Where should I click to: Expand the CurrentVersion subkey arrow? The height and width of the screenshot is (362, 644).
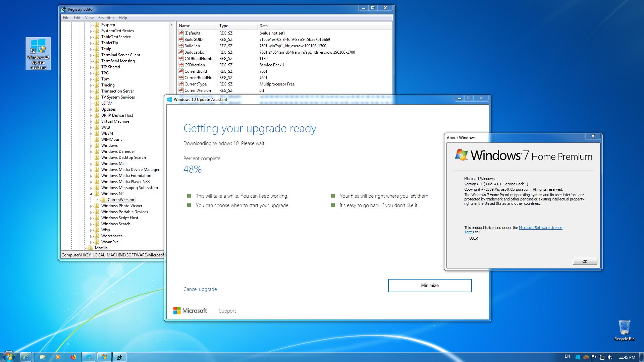click(x=97, y=200)
